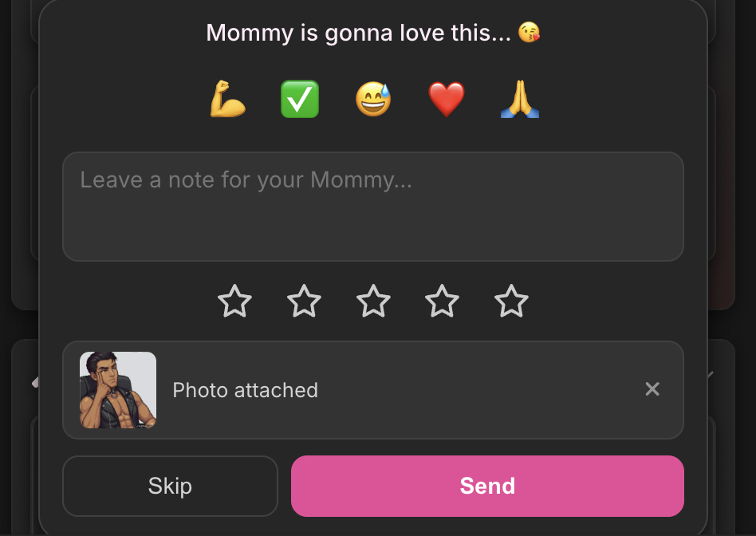Click the 'Leave a note for your Mommy' field
The width and height of the screenshot is (756, 536).
point(373,206)
